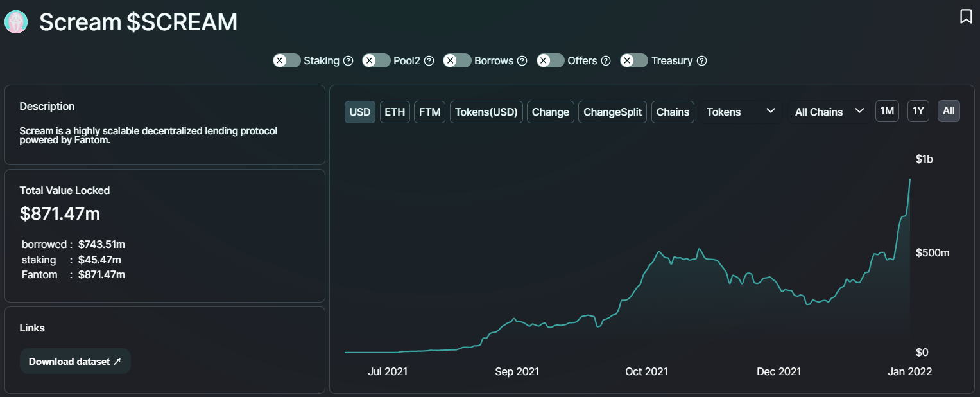Expand the Tokens dropdown

coord(741,112)
